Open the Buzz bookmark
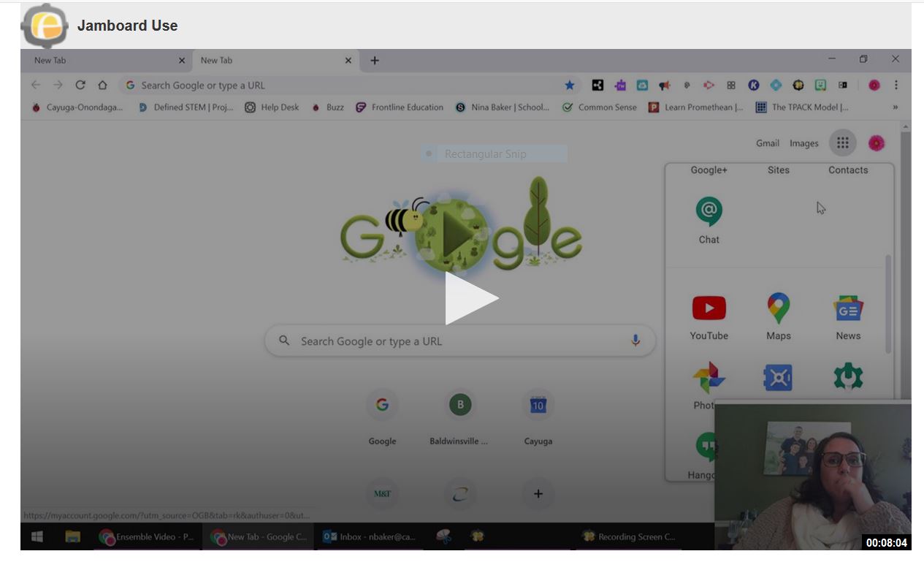Viewport: 924px width, 562px height. 328,107
